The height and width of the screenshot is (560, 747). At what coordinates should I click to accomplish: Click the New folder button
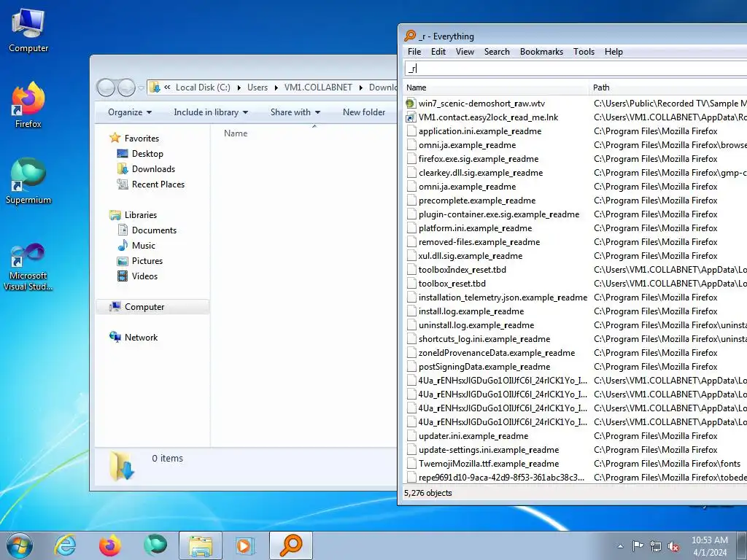[x=364, y=112]
